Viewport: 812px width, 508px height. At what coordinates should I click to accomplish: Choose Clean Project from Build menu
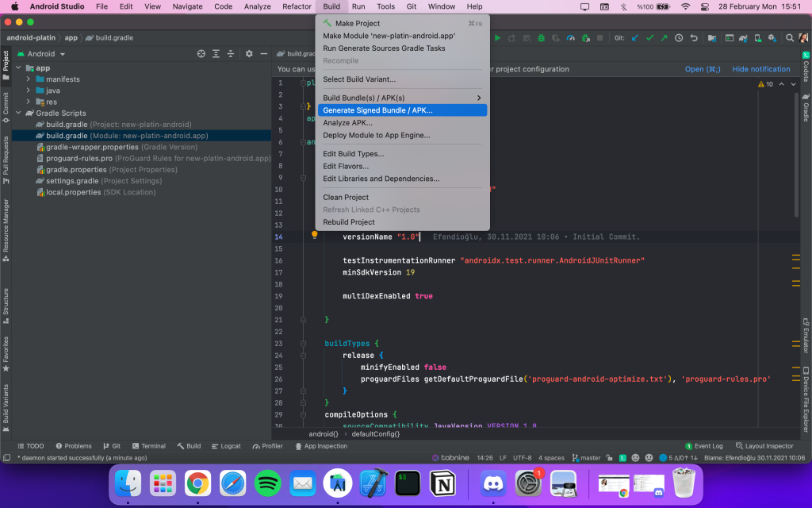[x=402, y=198]
